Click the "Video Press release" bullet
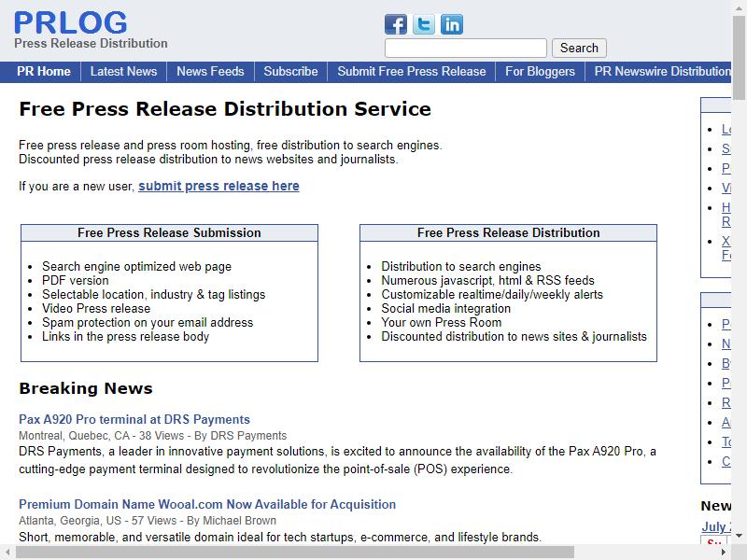The height and width of the screenshot is (560, 747). (96, 309)
